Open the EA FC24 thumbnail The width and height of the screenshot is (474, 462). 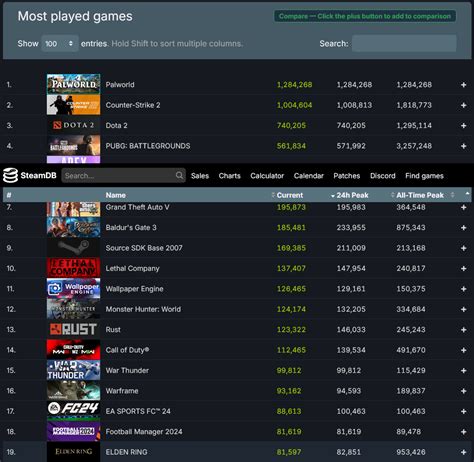click(73, 411)
